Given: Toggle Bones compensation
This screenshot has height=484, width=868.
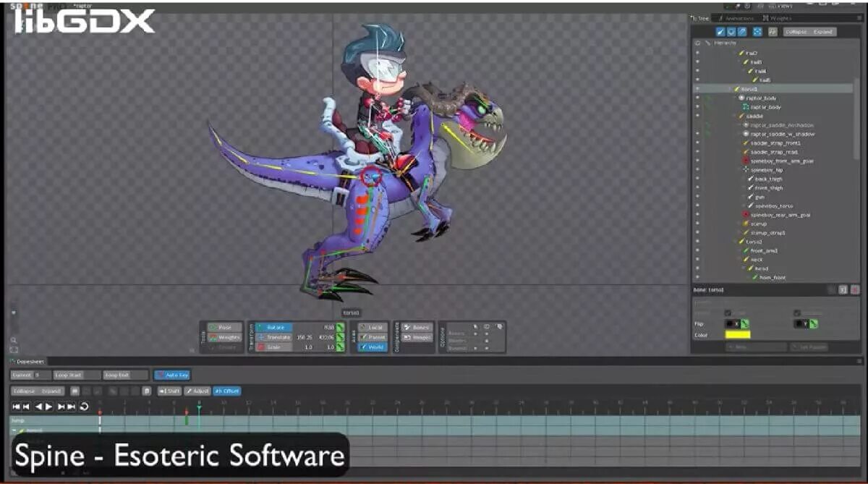Looking at the screenshot, I should pos(417,327).
